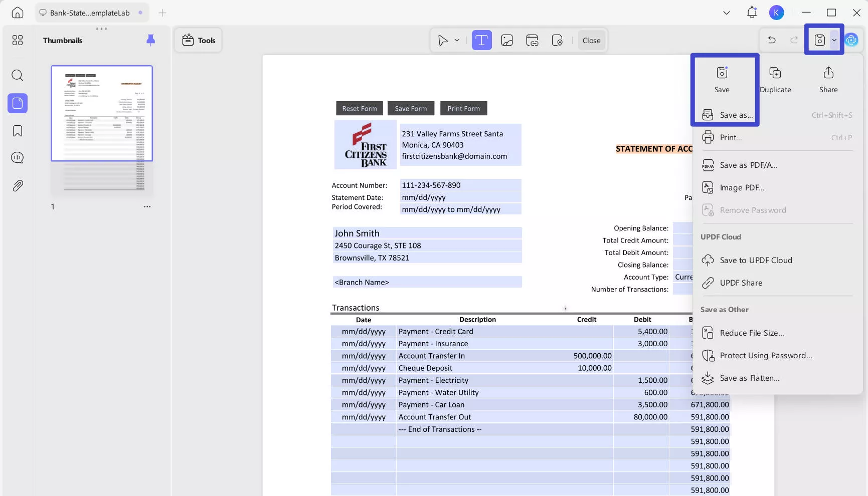The height and width of the screenshot is (496, 868).
Task: Click the Print Form button
Action: coord(463,108)
